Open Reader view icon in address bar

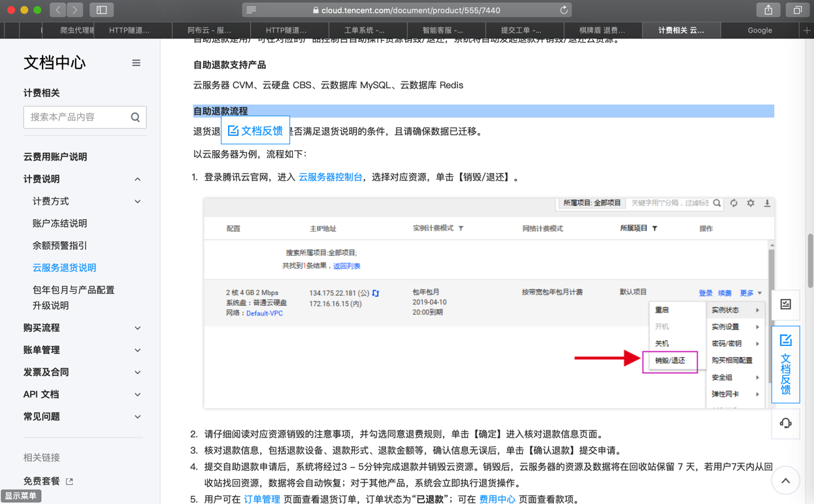pyautogui.click(x=252, y=10)
